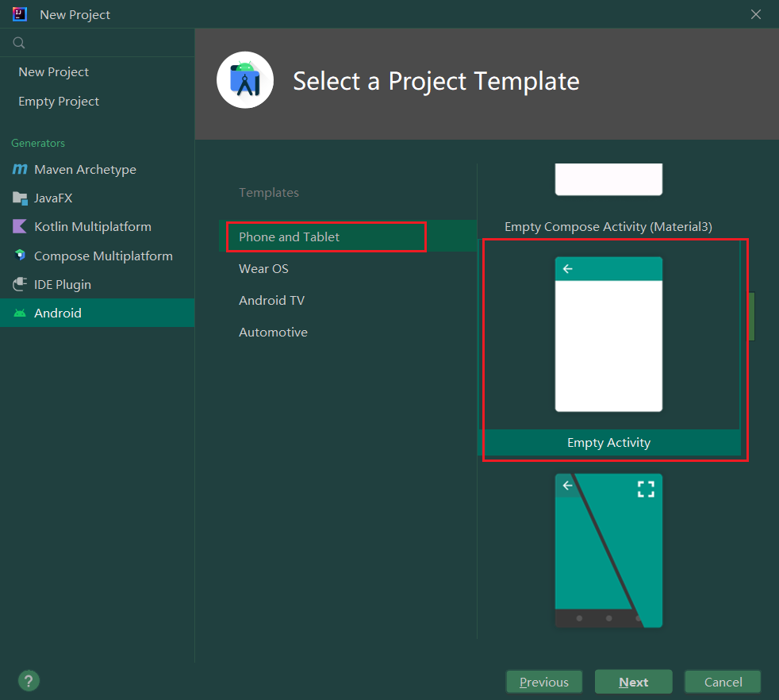779x700 pixels.
Task: Choose the Maven Archetype generator
Action: (x=98, y=170)
